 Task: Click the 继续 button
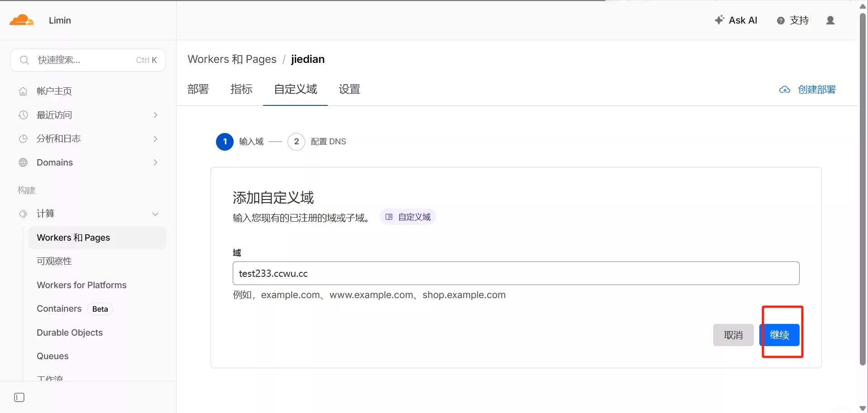[x=779, y=335]
